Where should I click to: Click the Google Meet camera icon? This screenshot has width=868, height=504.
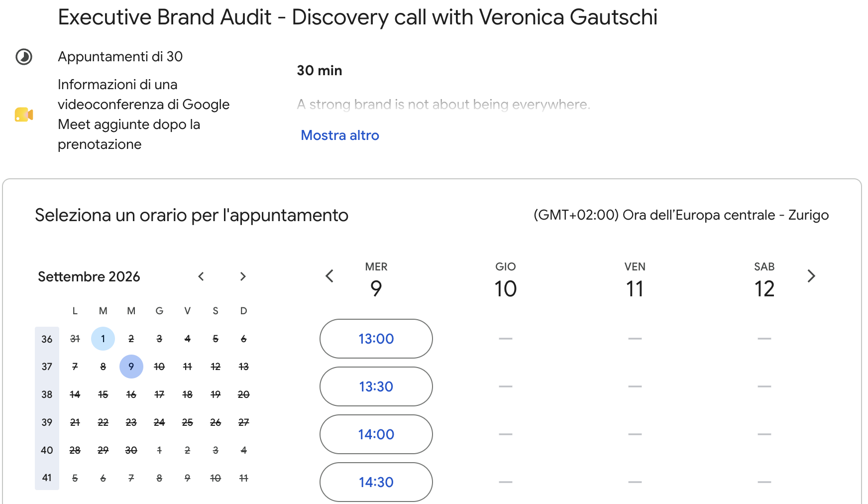pos(24,115)
